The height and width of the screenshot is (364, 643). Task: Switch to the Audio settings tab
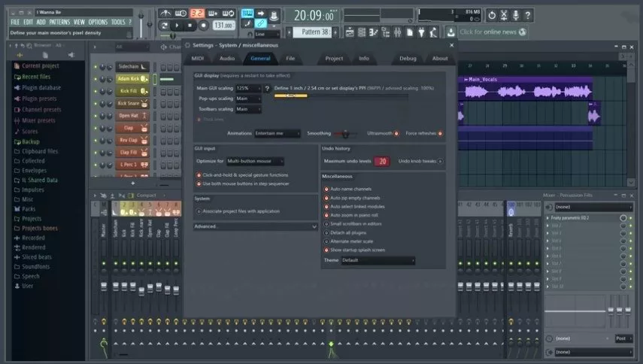tap(227, 58)
